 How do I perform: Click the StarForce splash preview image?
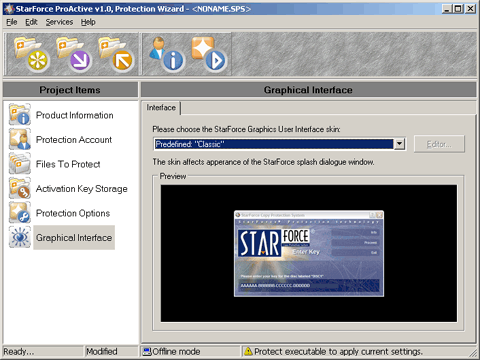(309, 254)
